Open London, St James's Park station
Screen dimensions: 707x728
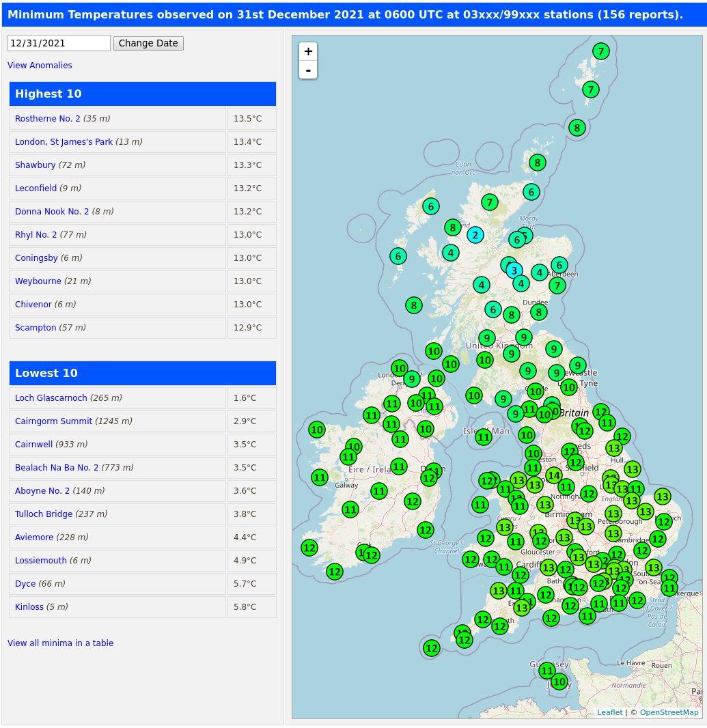64,141
